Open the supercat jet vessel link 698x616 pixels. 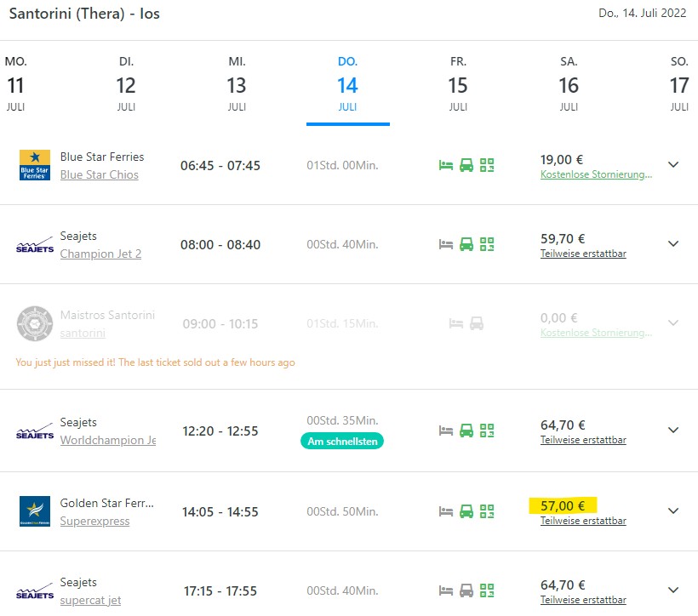tap(90, 601)
